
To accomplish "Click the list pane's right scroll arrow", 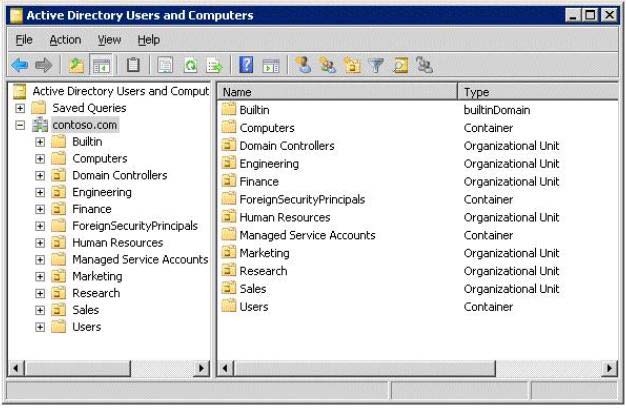I will pyautogui.click(x=609, y=368).
